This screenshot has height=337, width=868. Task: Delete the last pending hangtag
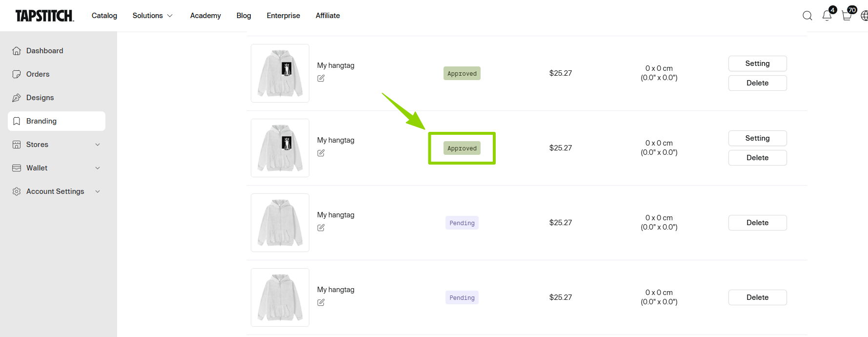[x=757, y=297]
